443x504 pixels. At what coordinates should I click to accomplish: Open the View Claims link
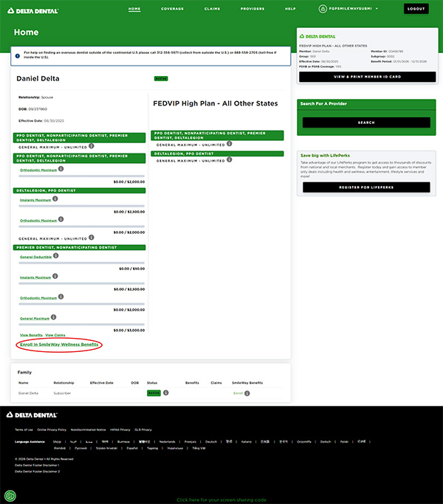[x=55, y=335]
